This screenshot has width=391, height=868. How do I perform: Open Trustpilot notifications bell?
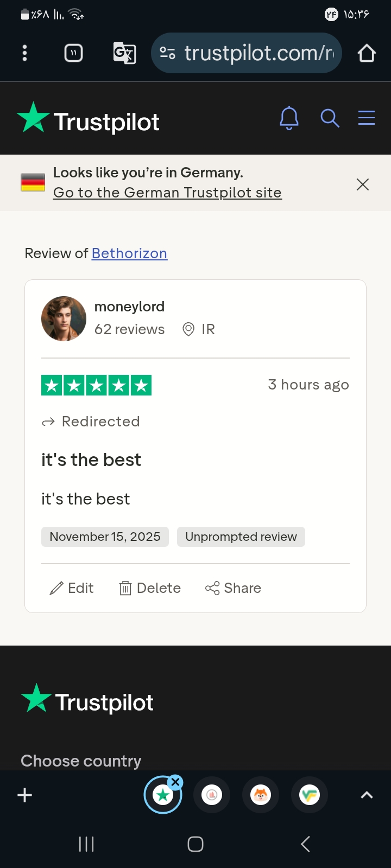point(289,118)
